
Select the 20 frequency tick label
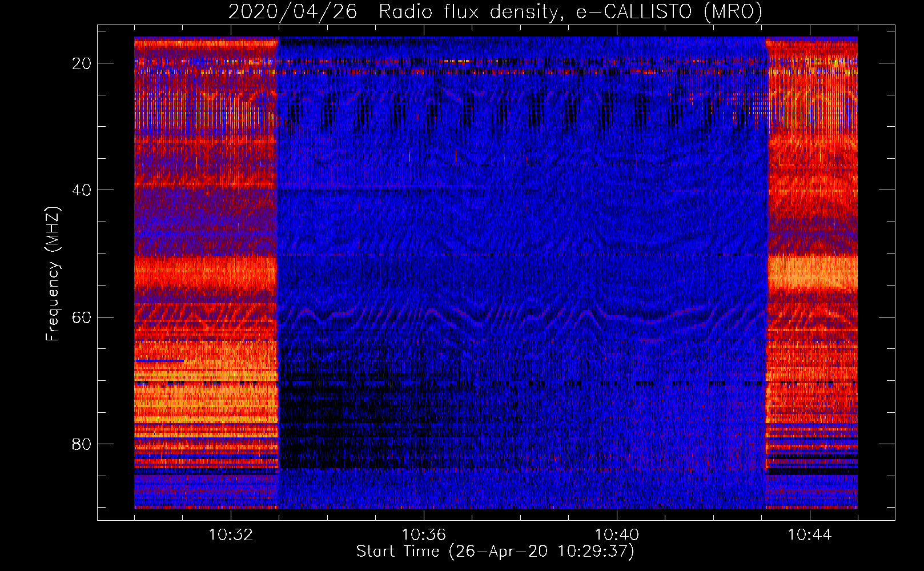[82, 63]
